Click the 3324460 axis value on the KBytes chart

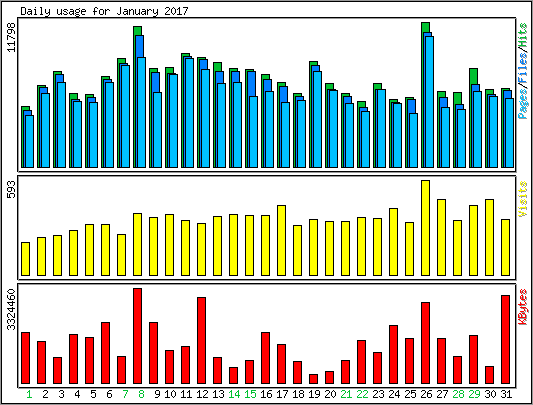[12, 309]
